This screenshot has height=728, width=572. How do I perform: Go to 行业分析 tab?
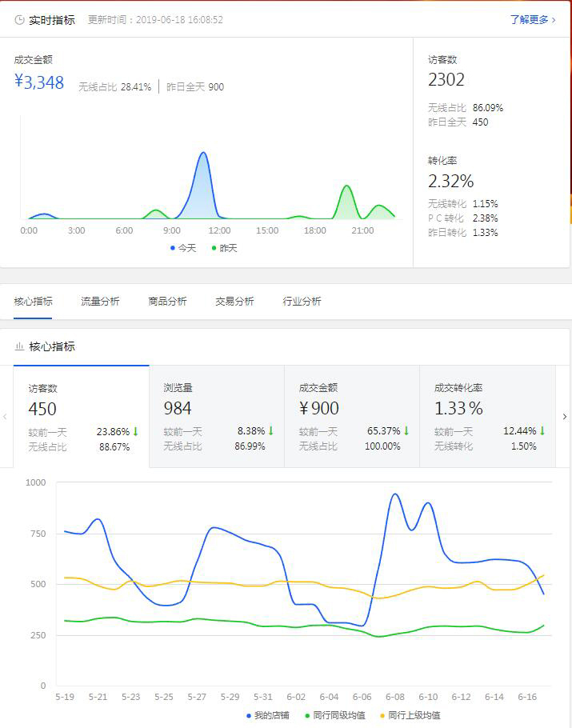pos(302,302)
